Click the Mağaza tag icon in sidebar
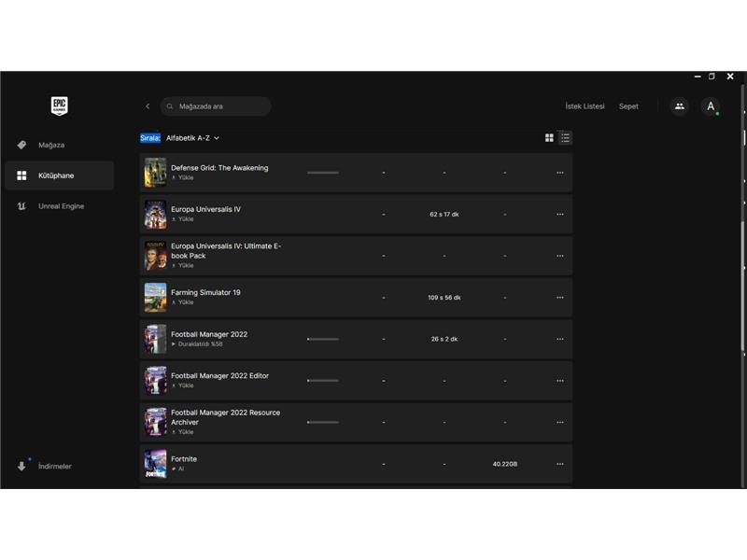Image resolution: width=747 pixels, height=560 pixels. point(21,145)
